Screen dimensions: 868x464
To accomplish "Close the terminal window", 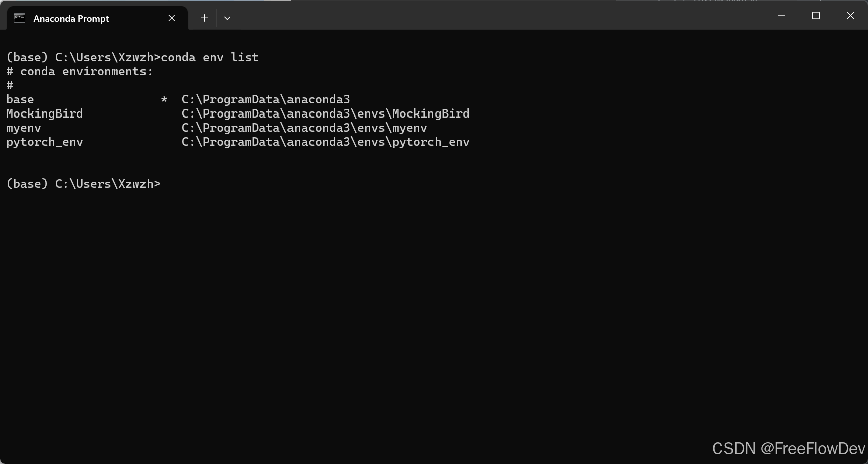I will [850, 16].
